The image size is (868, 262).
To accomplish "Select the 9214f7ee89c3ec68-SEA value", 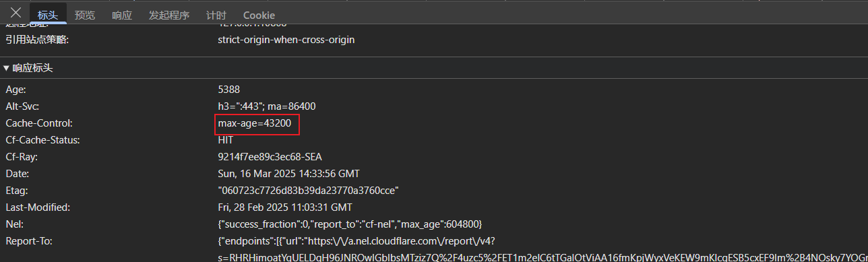I will pos(270,157).
